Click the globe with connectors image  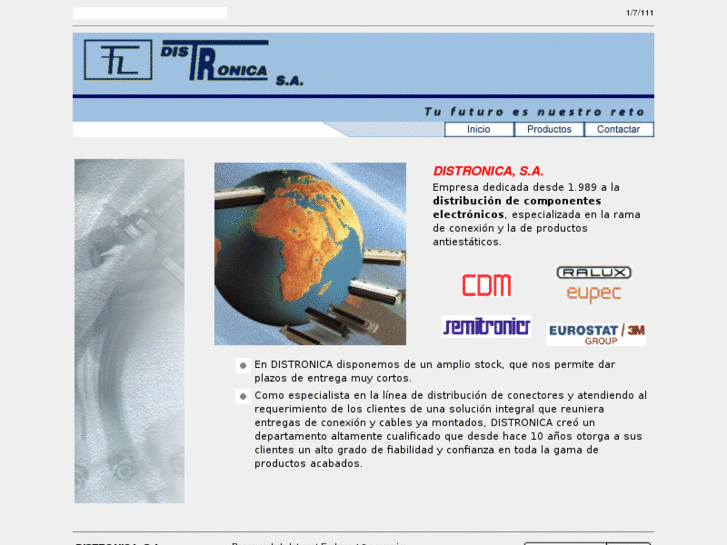[310, 254]
